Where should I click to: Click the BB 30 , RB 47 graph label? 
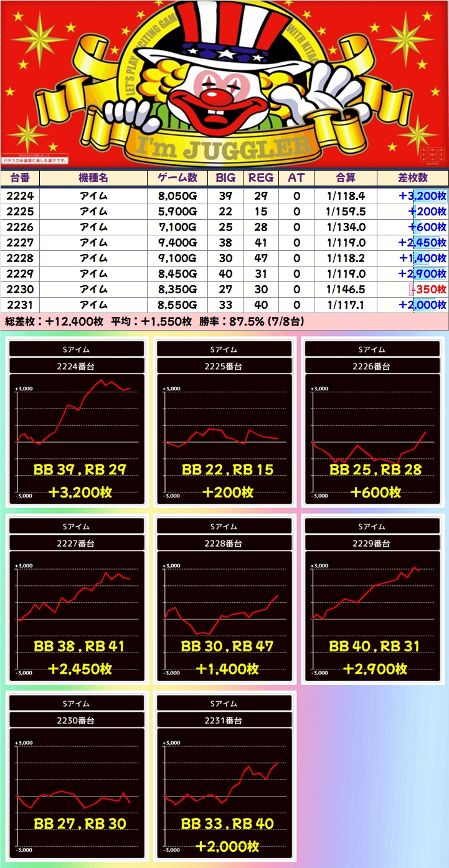[227, 646]
